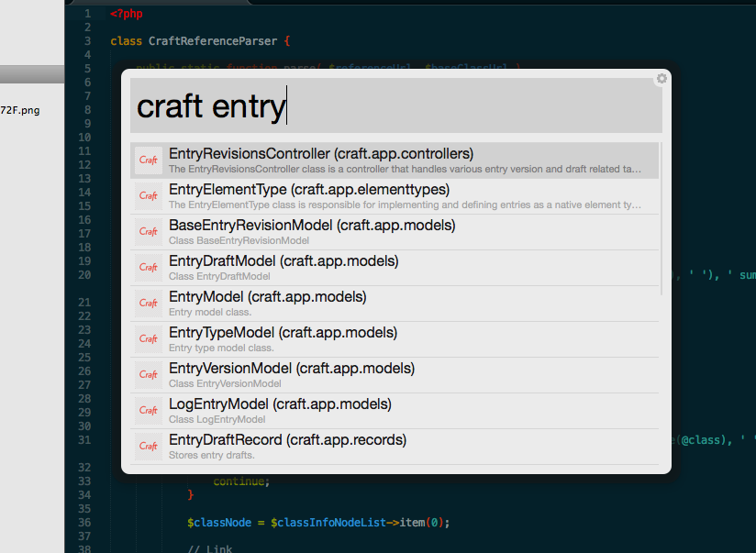Click Craft icon beside EntryElementType
756x553 pixels.
coord(148,196)
